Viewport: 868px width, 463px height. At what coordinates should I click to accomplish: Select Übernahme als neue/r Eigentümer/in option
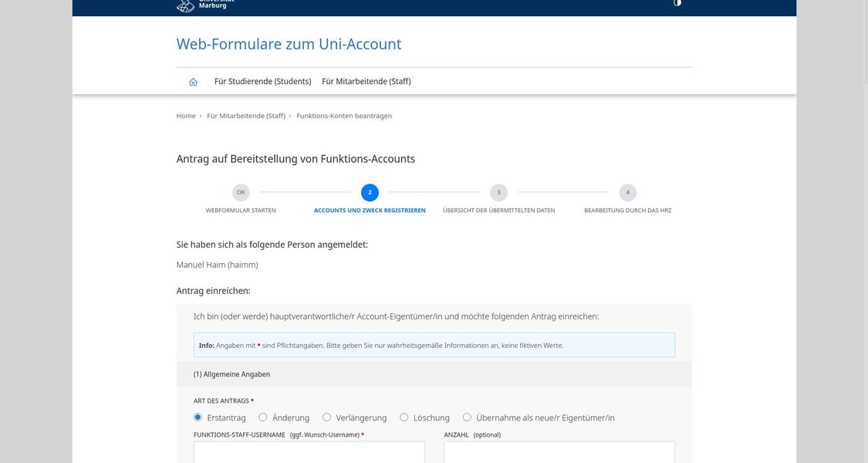pyautogui.click(x=468, y=417)
